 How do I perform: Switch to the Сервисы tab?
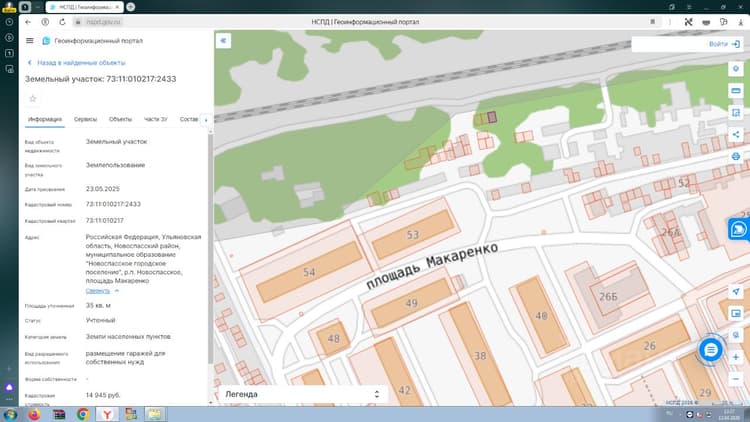coord(85,119)
